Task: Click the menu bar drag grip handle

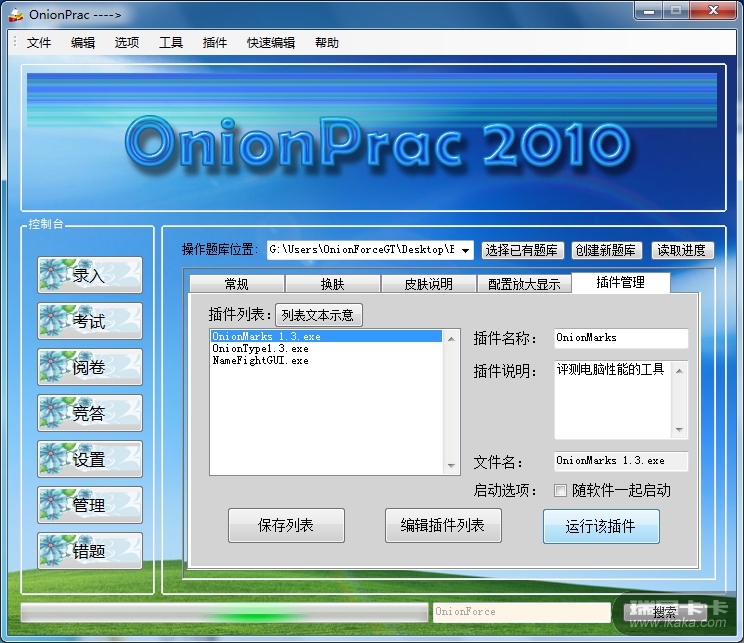Action: pos(15,43)
